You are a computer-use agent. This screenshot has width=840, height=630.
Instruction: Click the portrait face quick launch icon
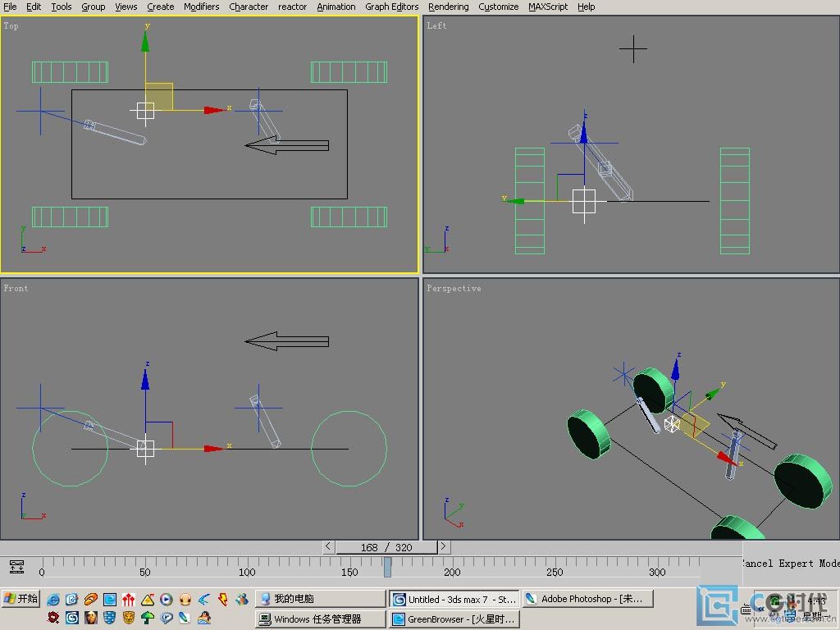[x=90, y=618]
